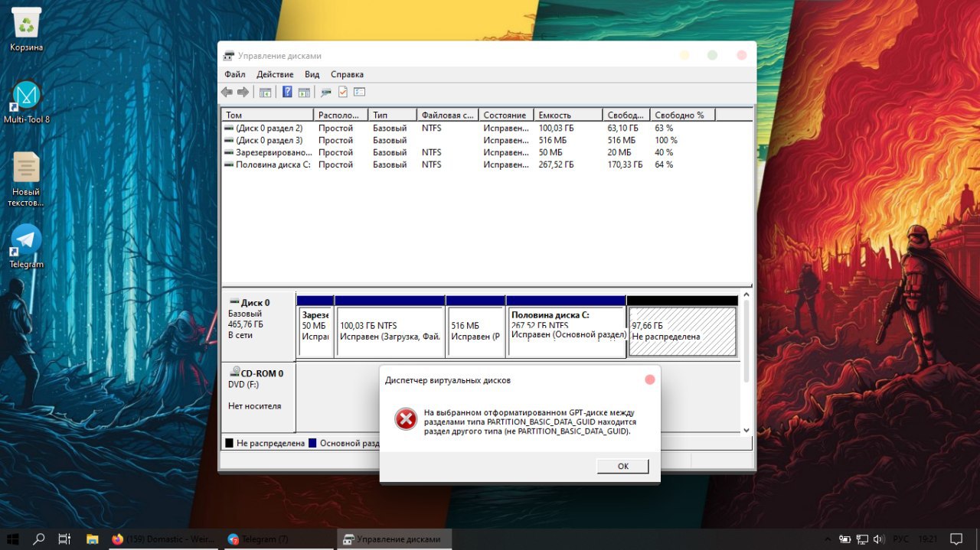Open Help via blue question-mark icon
This screenshot has height=550, width=980.
[x=287, y=92]
